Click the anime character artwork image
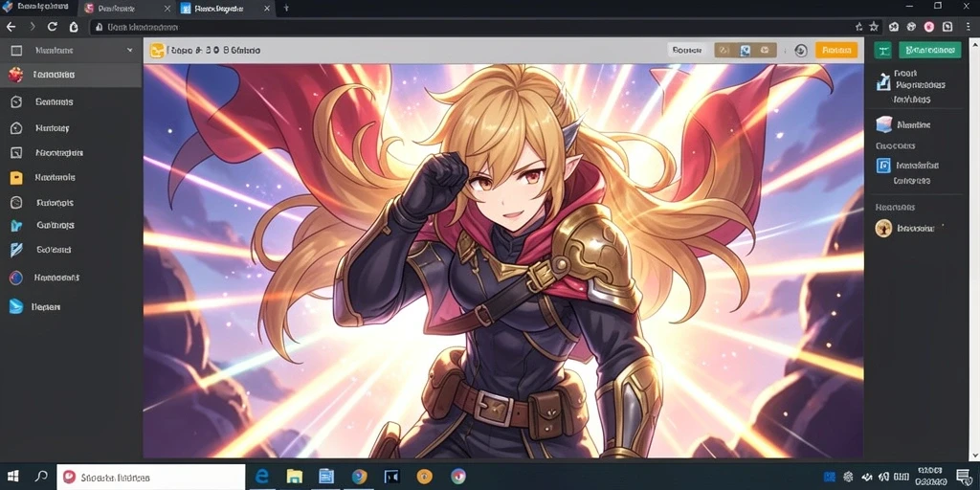 coord(503,261)
